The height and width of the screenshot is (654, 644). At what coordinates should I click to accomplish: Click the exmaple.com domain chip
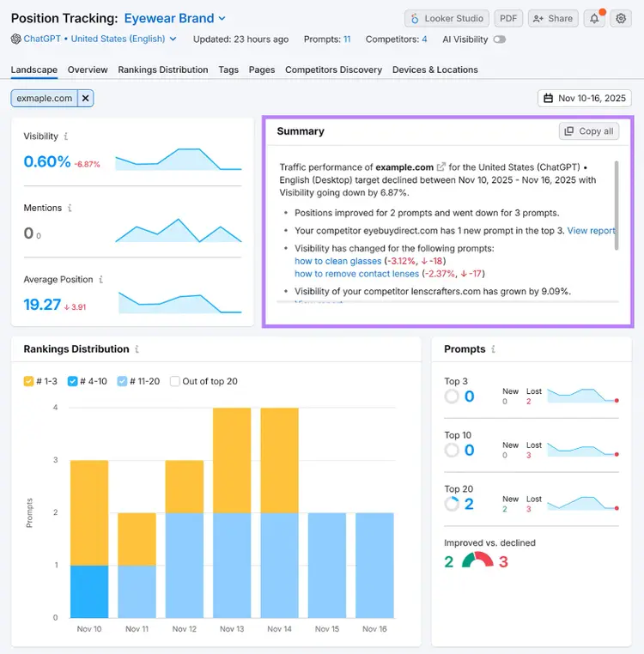45,99
